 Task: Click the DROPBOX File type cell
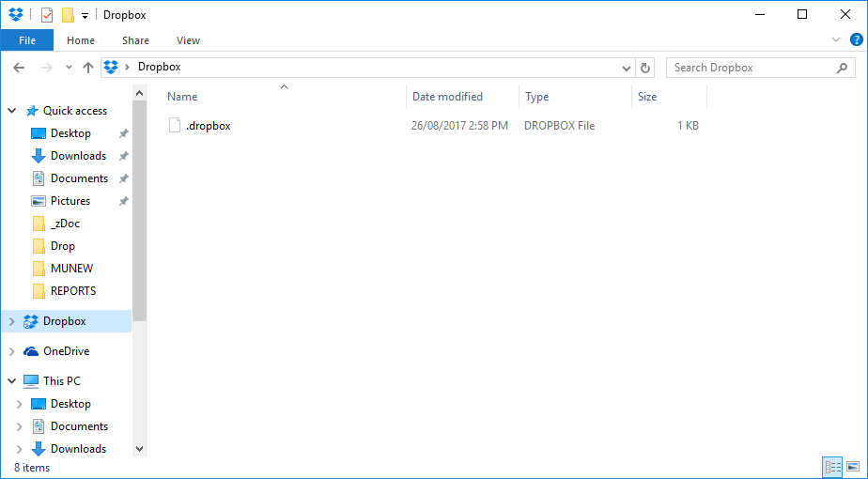559,126
